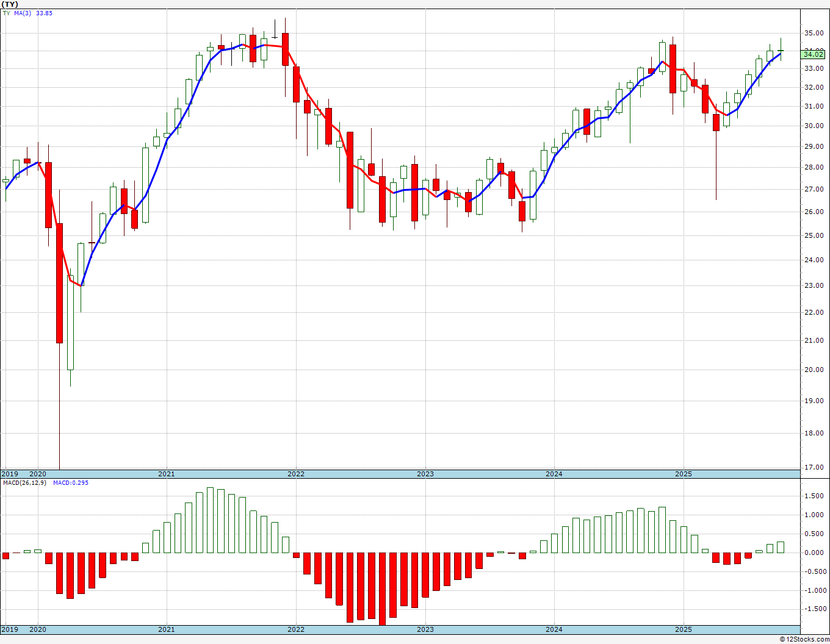Image resolution: width=830 pixels, height=644 pixels.
Task: Click the (TY) ticker title
Action: [x=10, y=4]
